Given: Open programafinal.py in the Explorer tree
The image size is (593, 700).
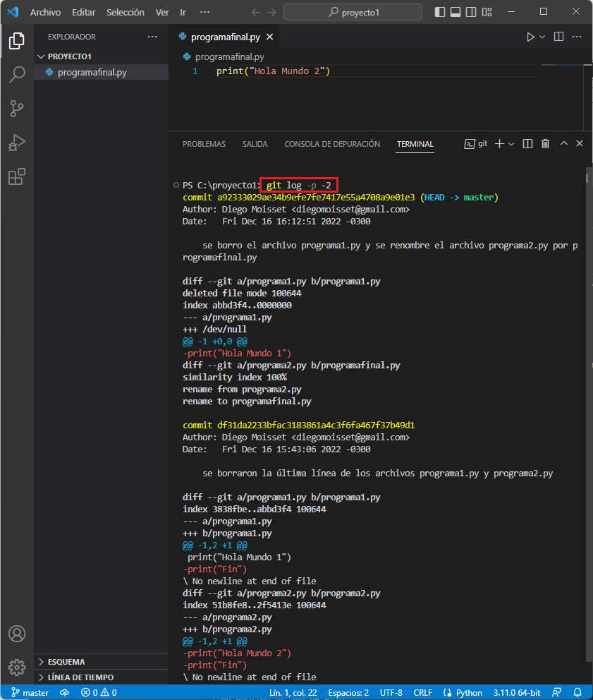Looking at the screenshot, I should click(x=92, y=72).
